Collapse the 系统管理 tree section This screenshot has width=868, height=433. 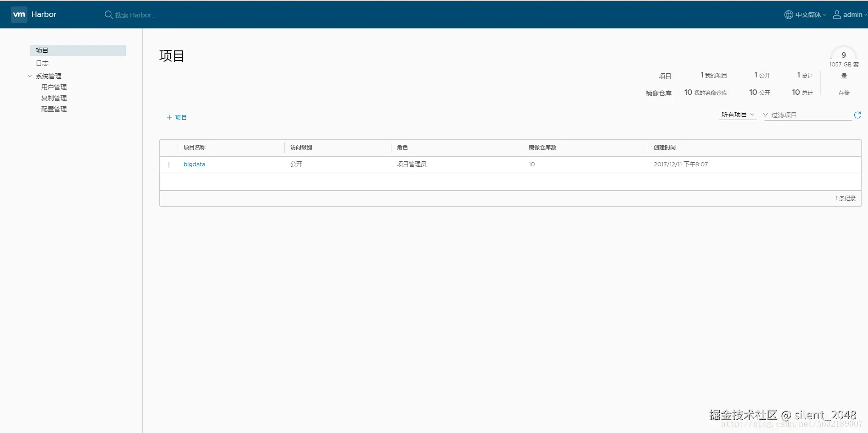coord(30,76)
